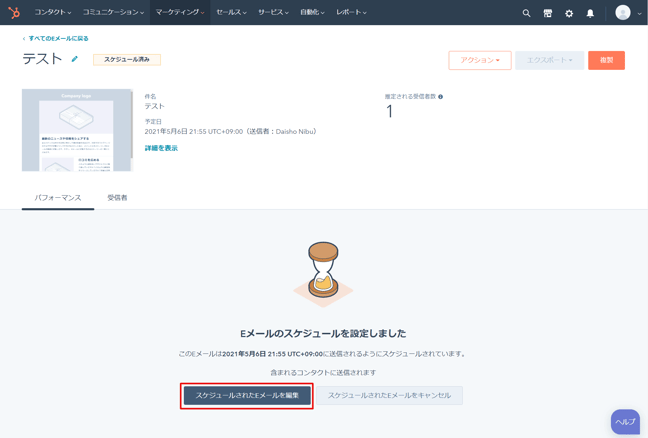Open the email preview thumbnail
The width and height of the screenshot is (648, 438).
tap(77, 130)
